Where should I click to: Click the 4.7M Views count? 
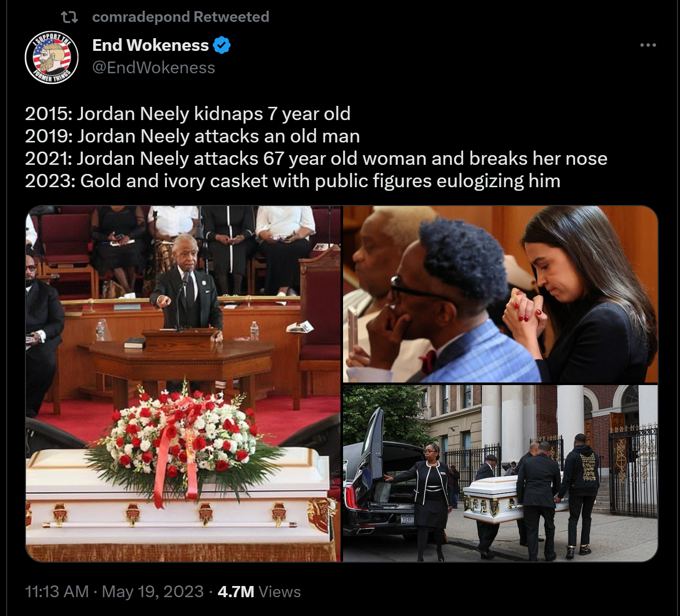(259, 592)
